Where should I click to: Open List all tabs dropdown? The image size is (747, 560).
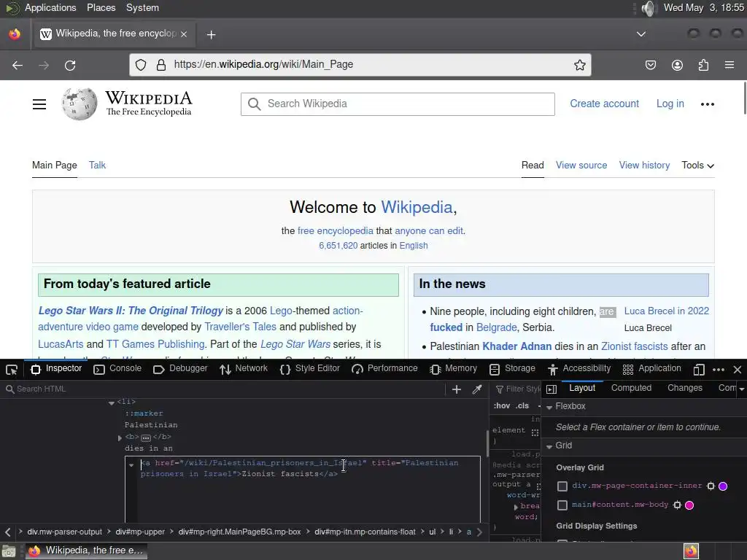coord(641,34)
